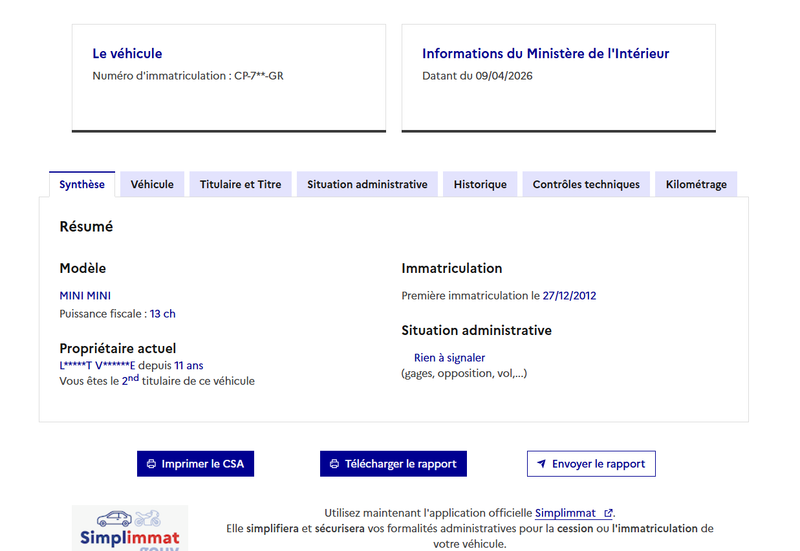Click the Rien à signaler status text
800x551 pixels.
(x=449, y=358)
